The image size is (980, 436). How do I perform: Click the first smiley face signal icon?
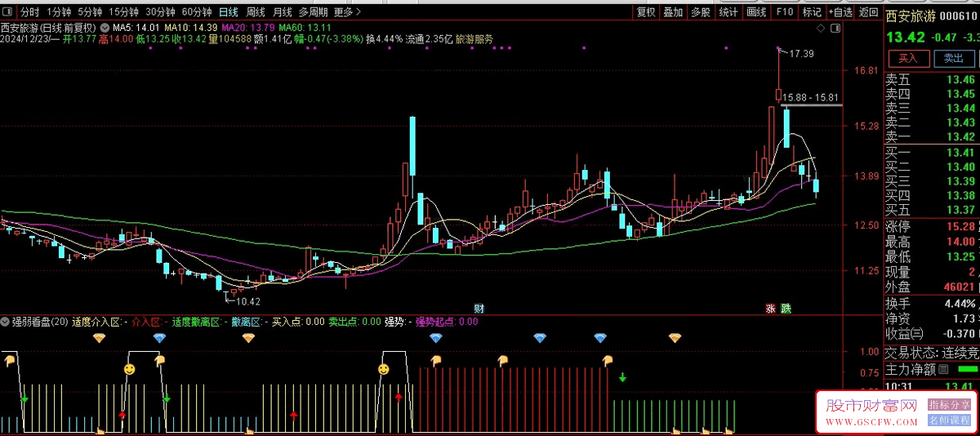(130, 369)
